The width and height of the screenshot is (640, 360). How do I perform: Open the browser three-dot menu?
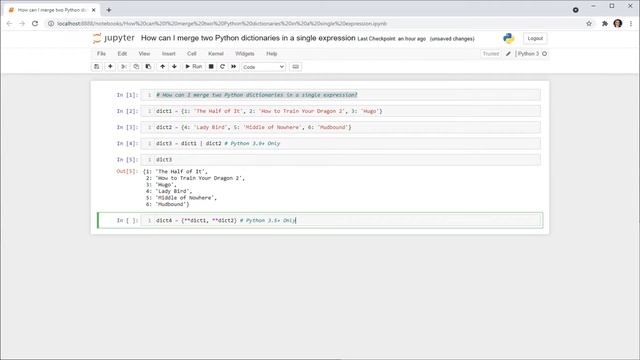631,24
